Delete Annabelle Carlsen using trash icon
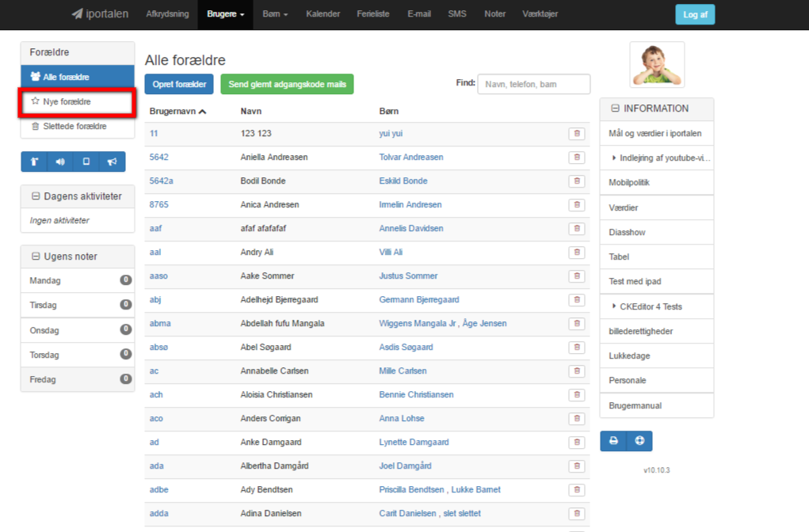809x532 pixels. coord(577,370)
